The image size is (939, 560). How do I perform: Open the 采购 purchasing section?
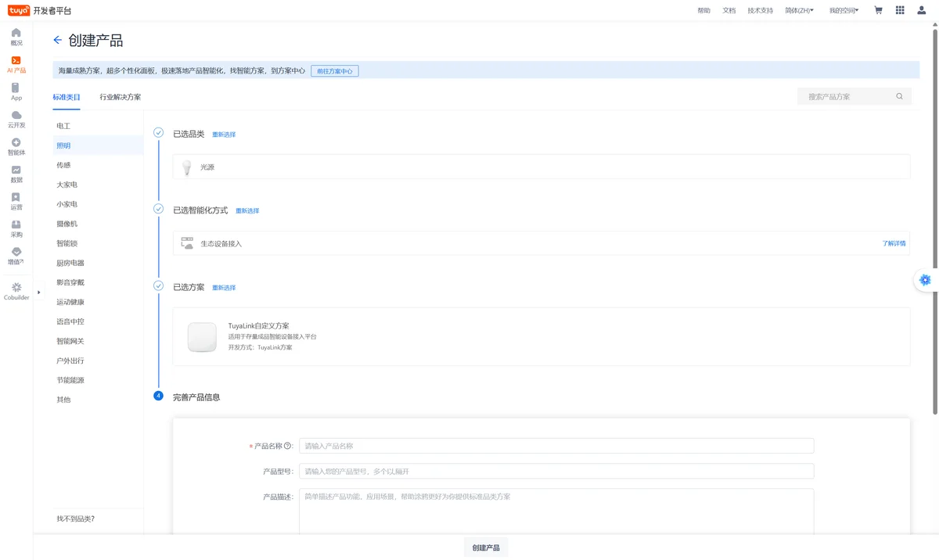(x=16, y=229)
